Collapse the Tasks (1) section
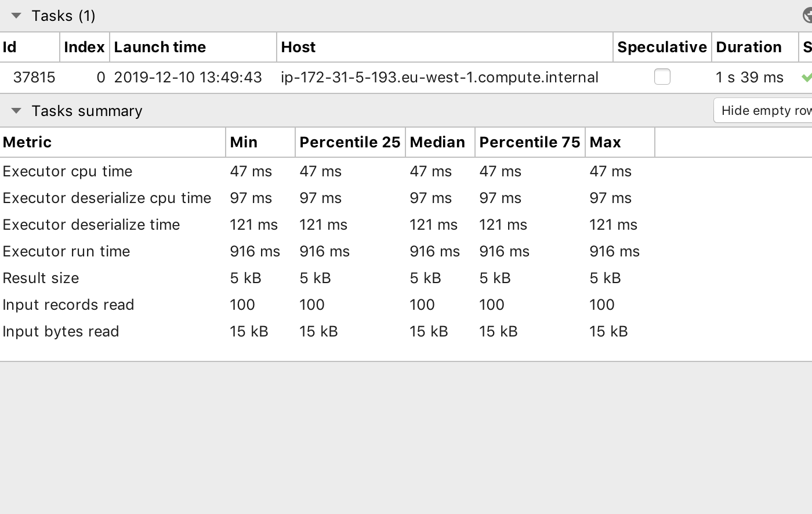The height and width of the screenshot is (514, 812). pos(16,16)
